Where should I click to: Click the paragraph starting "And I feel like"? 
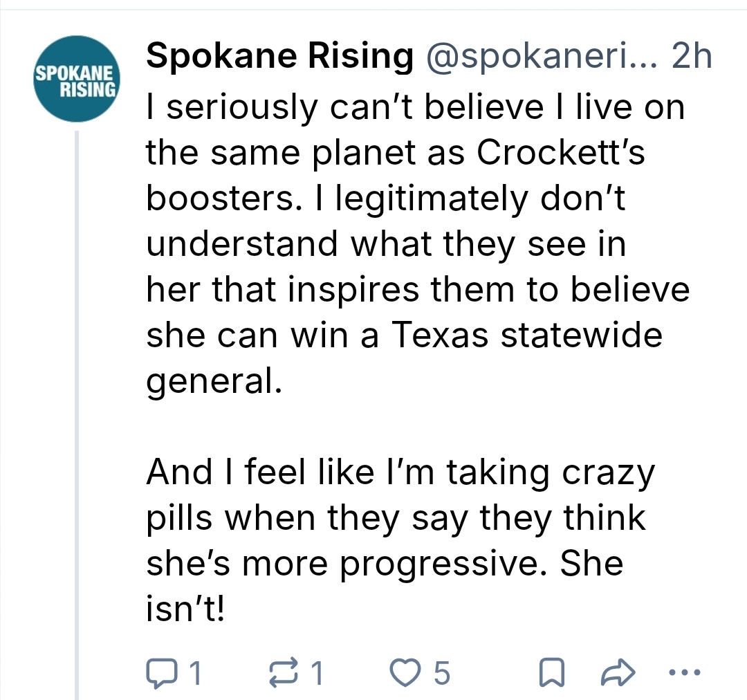pos(400,472)
